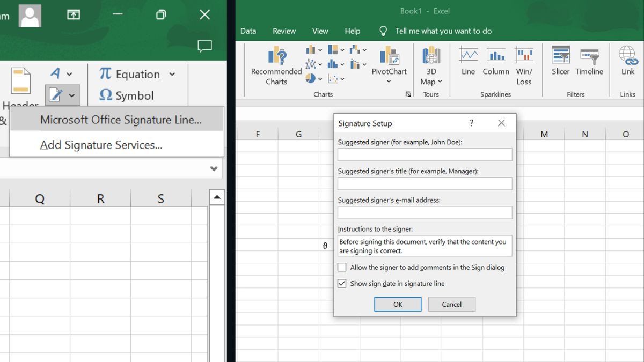Choose Add Signature Services menu item
The image size is (644, 362).
[x=116, y=145]
